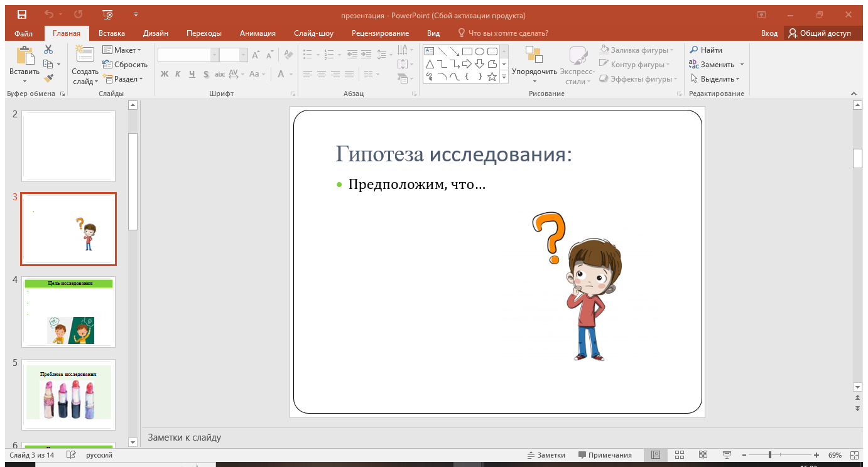Click the Найти button
Screen dimensions: 868x467
coord(707,50)
